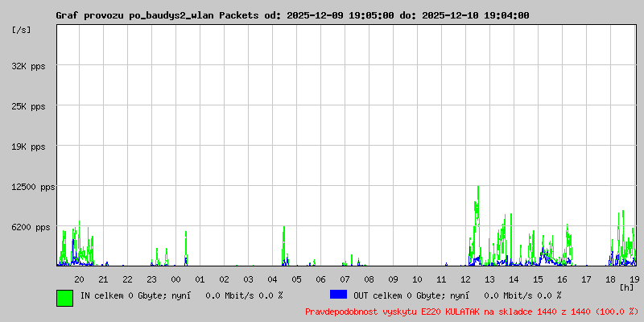Screen dimensions: 644x322
Task: Click hour label '15' on time axis
Action: tap(538, 279)
